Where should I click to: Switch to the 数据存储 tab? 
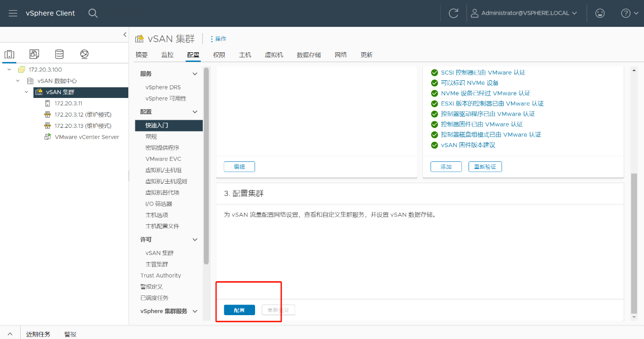(x=309, y=55)
